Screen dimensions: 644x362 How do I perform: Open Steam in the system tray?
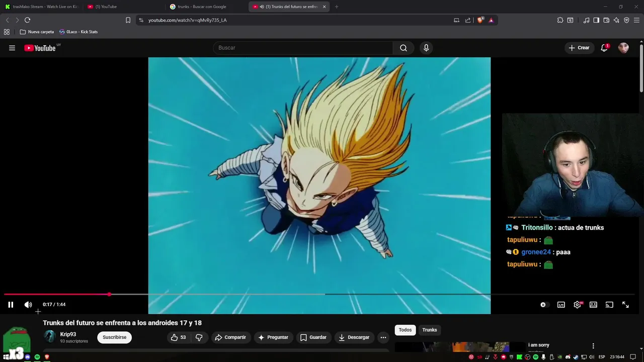576,357
